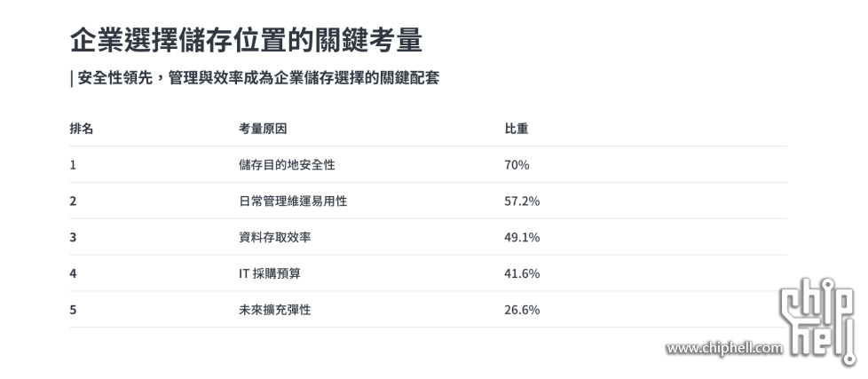868x379 pixels.
Task: Click the 儲存目的地安全性 row text
Action: click(287, 165)
